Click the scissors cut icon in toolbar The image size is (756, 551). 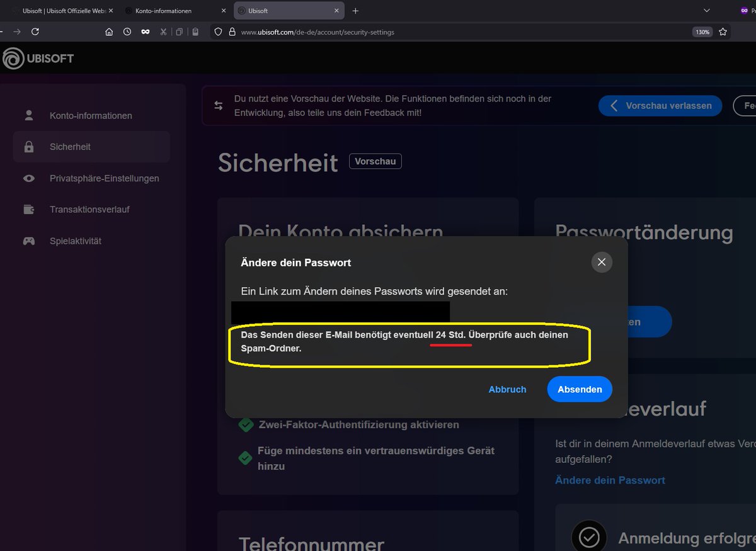point(163,31)
